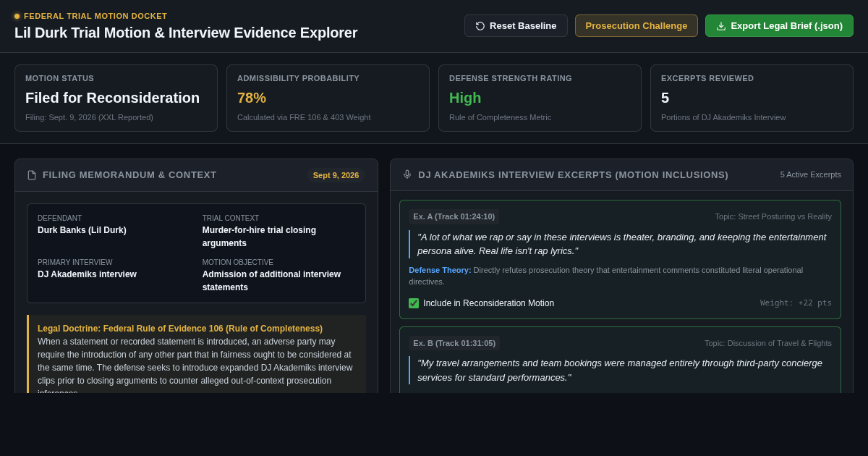Screen dimensions: 868x456
Task: Click the Reset Baseline button
Action: click(x=516, y=25)
